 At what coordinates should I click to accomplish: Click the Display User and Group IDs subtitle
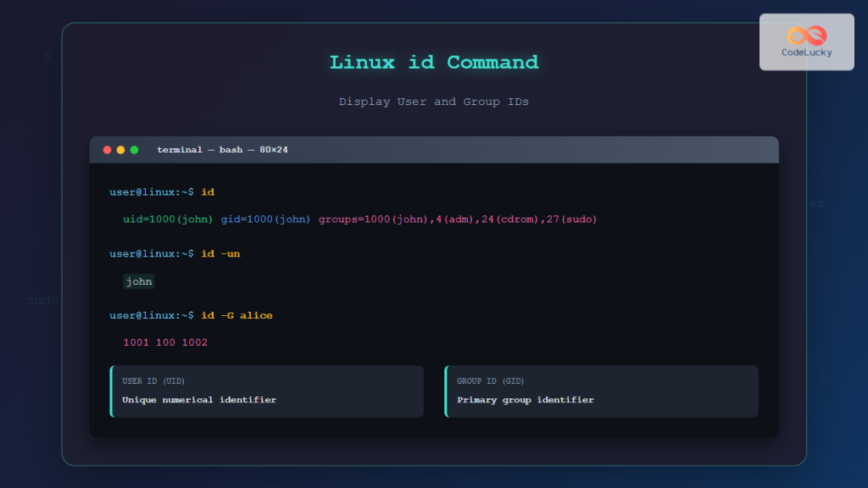coord(434,101)
